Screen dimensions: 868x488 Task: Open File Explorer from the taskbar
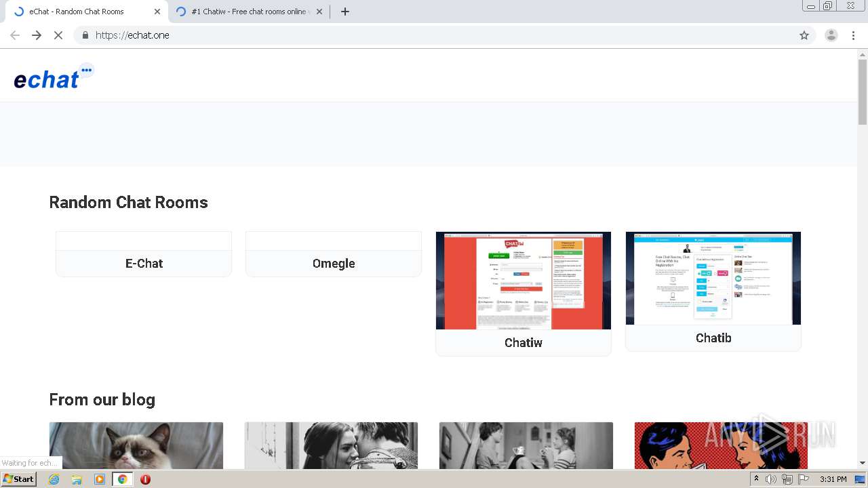click(77, 479)
